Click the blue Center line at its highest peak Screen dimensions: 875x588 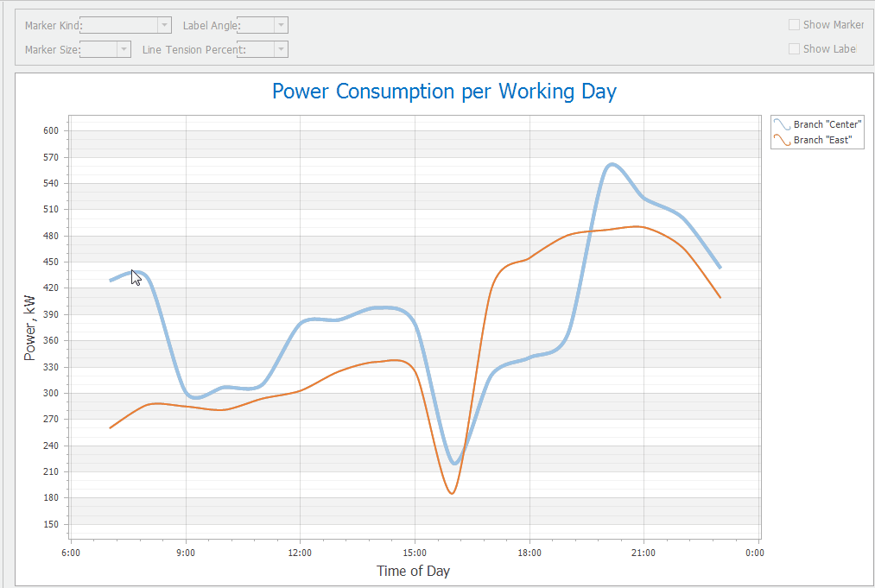point(612,164)
